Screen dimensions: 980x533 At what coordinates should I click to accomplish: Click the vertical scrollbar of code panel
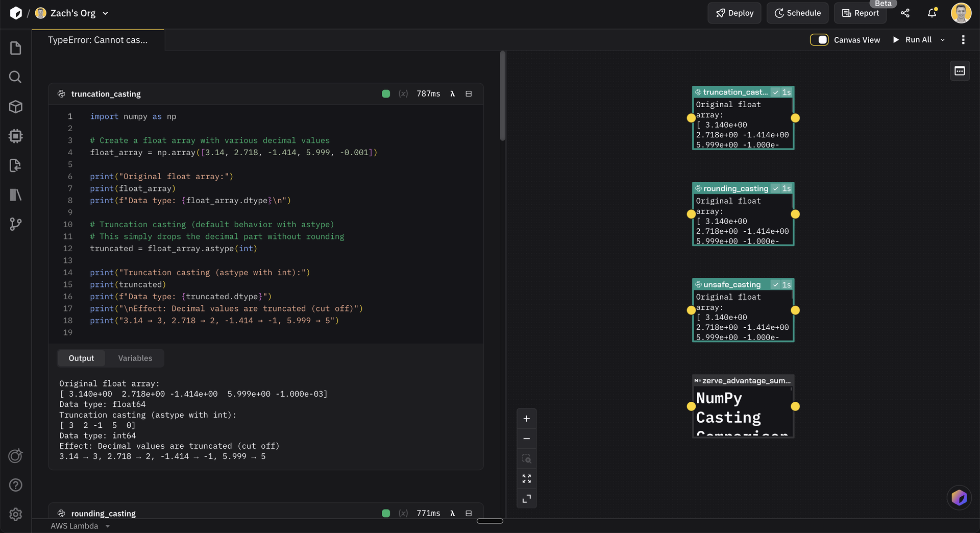[503, 96]
